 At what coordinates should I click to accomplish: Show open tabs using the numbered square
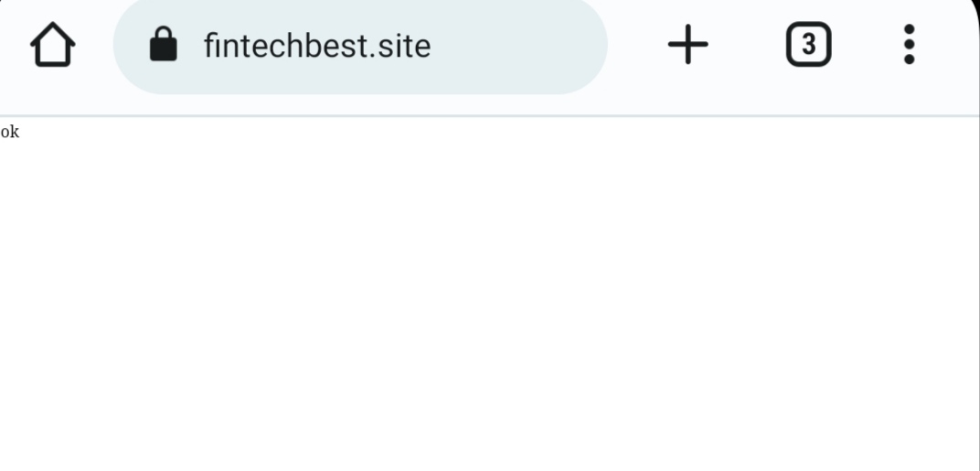click(808, 45)
